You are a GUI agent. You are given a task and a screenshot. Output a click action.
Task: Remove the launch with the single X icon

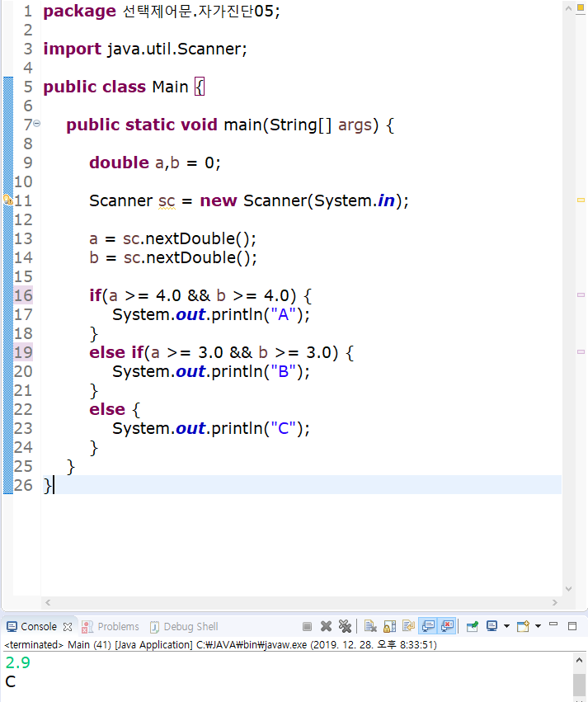pyautogui.click(x=327, y=626)
